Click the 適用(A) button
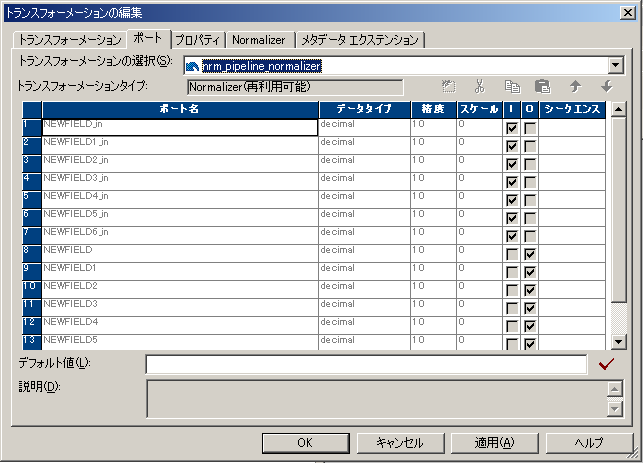The image size is (643, 463). point(493,442)
